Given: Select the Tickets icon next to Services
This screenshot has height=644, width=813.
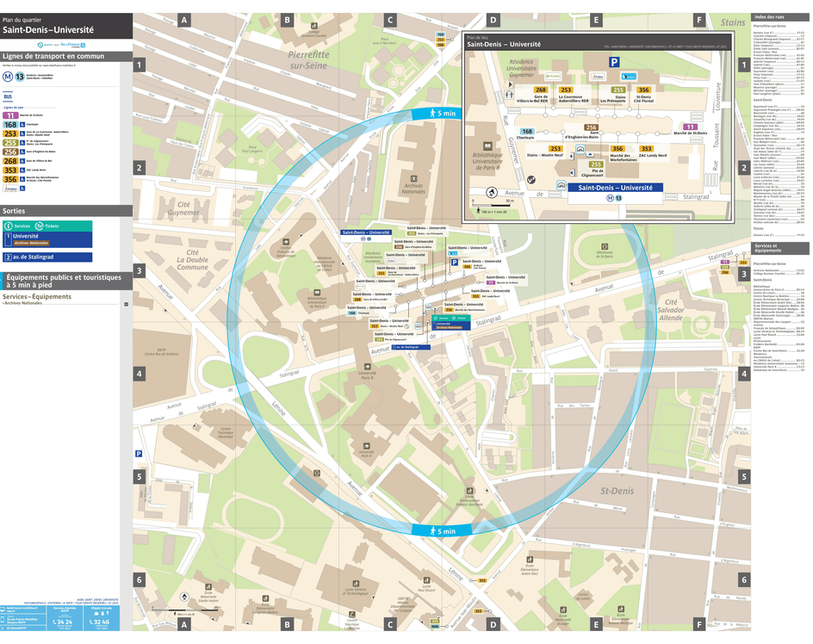Looking at the screenshot, I should [x=39, y=226].
